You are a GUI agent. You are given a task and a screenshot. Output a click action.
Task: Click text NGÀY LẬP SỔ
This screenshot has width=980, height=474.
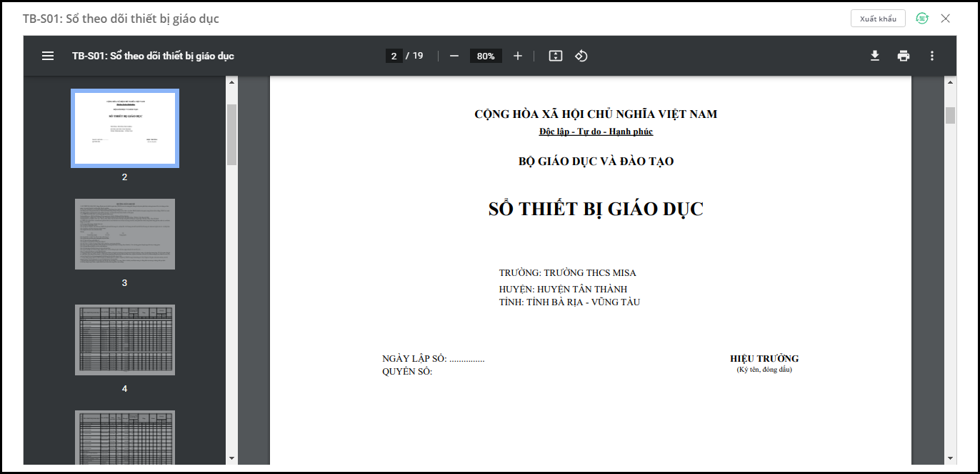[414, 358]
